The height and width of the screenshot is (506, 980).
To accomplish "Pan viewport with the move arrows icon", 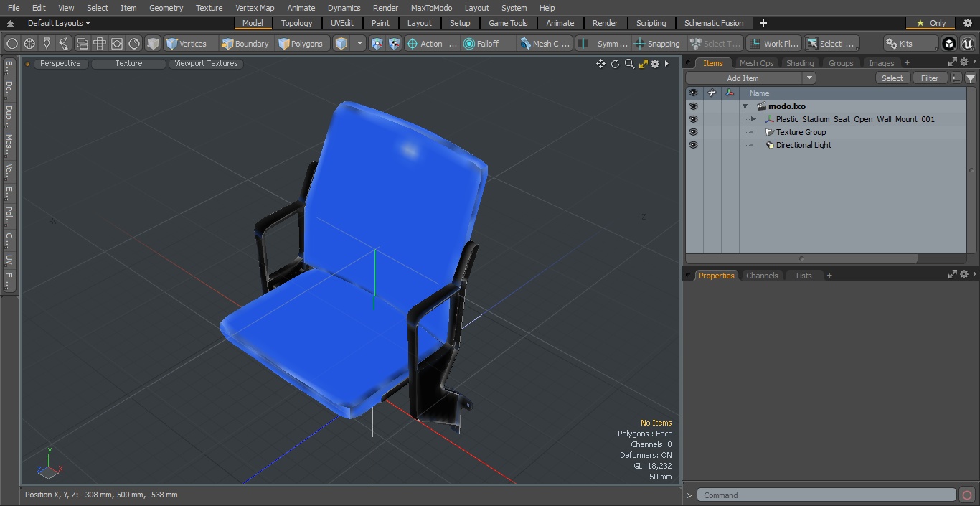I will pyautogui.click(x=600, y=64).
